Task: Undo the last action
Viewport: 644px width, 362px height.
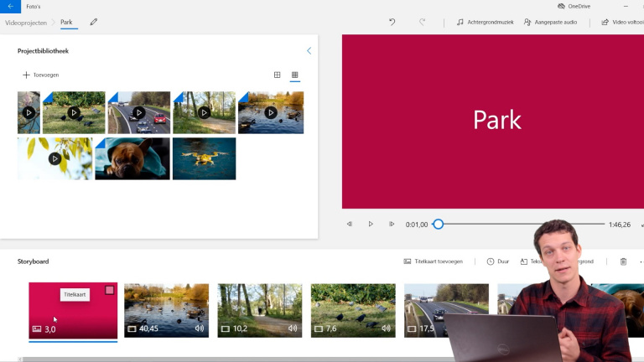Action: pos(392,23)
